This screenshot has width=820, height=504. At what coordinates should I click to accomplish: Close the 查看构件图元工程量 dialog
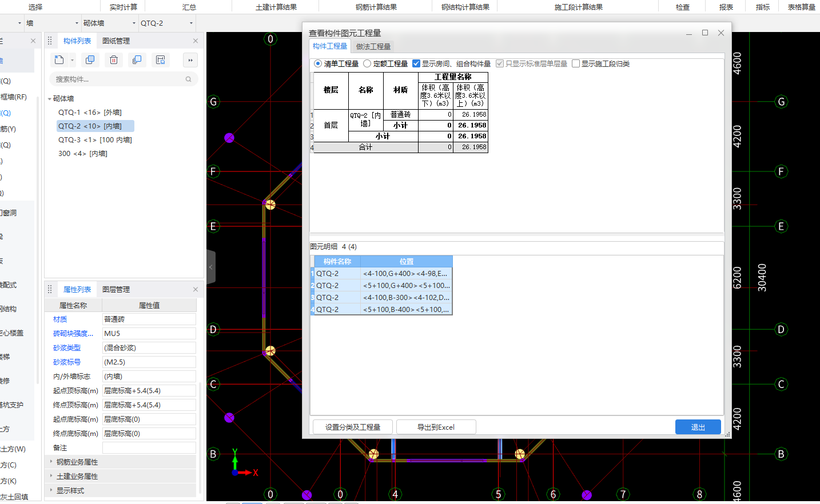tap(721, 33)
